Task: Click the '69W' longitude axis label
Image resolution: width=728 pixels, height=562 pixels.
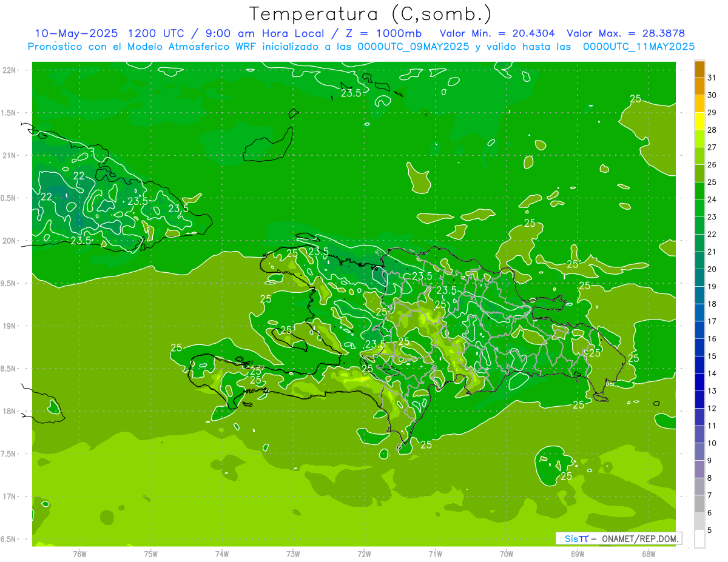Action: point(578,554)
